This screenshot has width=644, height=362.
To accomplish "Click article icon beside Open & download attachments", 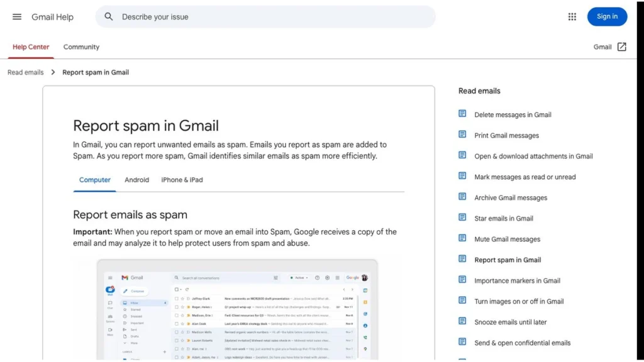I will pos(462,155).
